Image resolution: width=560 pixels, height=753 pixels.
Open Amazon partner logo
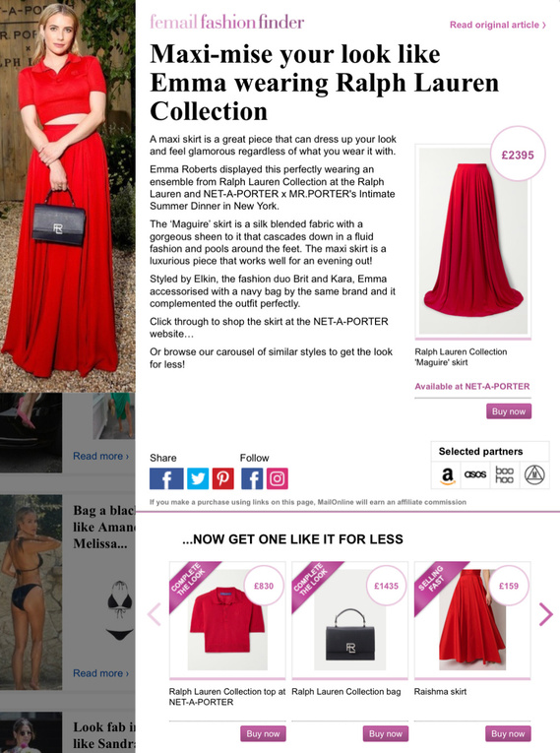[x=447, y=475]
